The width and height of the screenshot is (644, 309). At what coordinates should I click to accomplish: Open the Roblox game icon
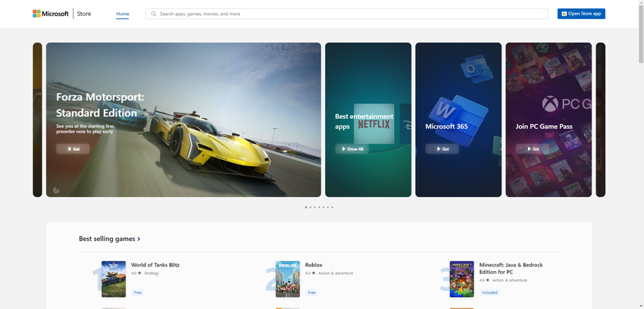point(288,279)
